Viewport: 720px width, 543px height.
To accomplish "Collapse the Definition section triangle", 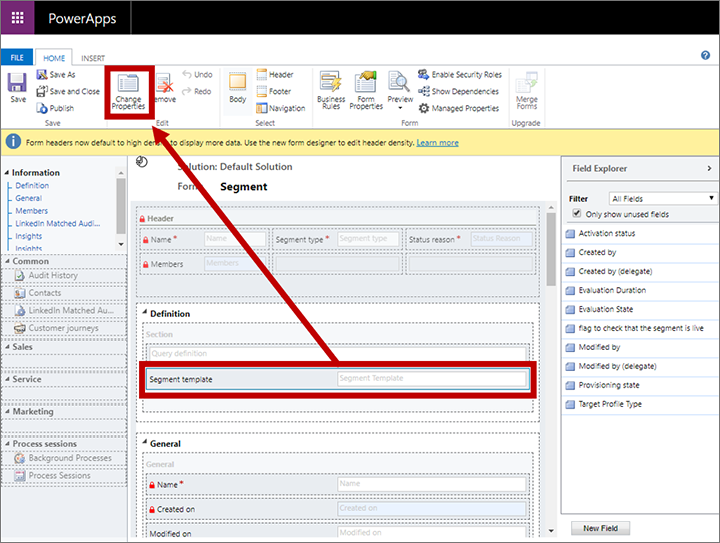I will pos(144,312).
